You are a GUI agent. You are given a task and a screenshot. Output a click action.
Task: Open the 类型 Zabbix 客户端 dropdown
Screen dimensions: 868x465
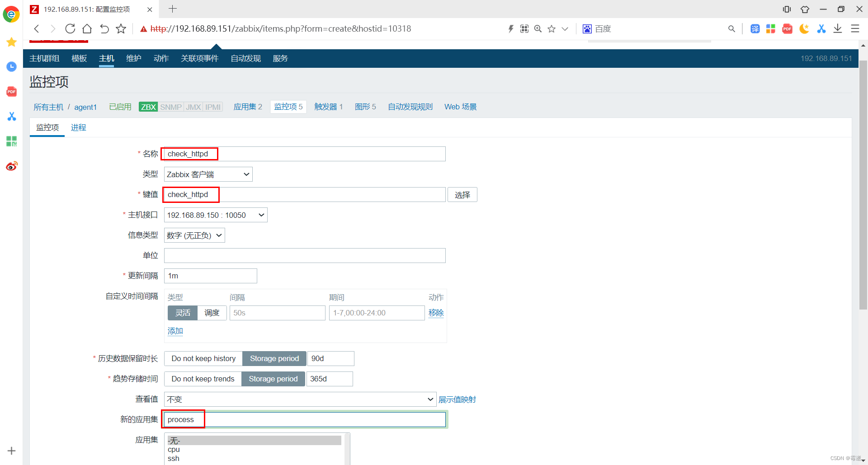[x=208, y=174]
